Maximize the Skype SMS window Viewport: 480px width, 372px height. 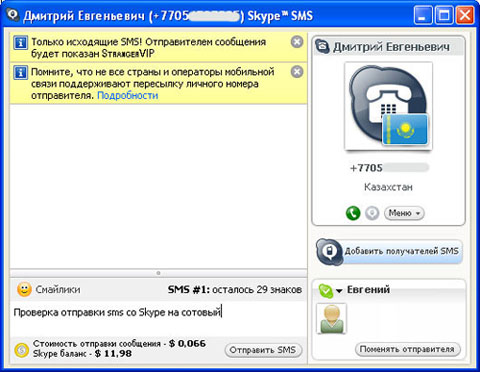point(444,15)
